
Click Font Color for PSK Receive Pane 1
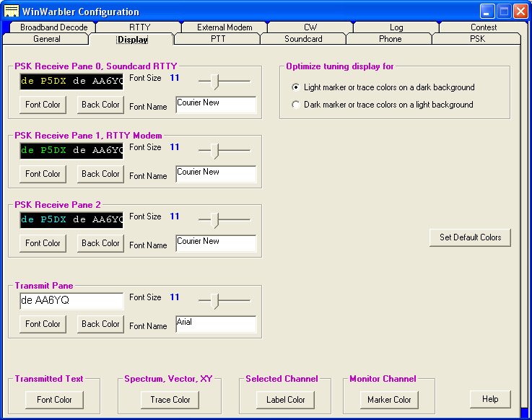pos(43,174)
